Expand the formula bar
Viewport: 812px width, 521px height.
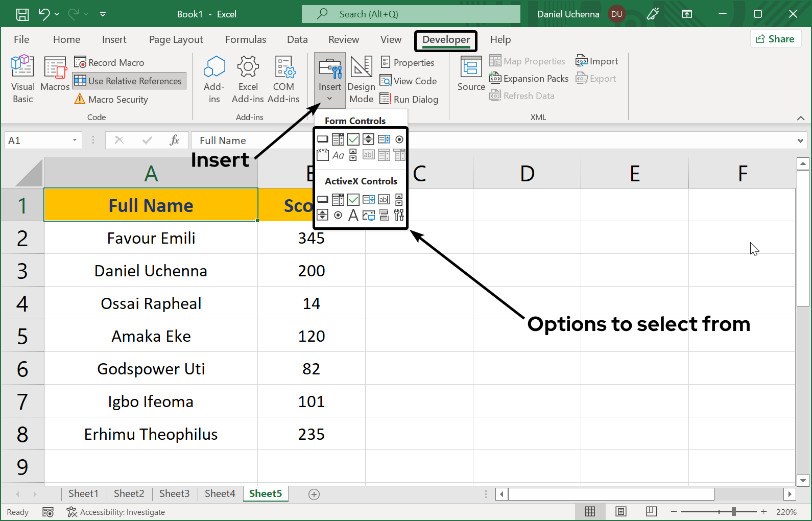pos(800,140)
